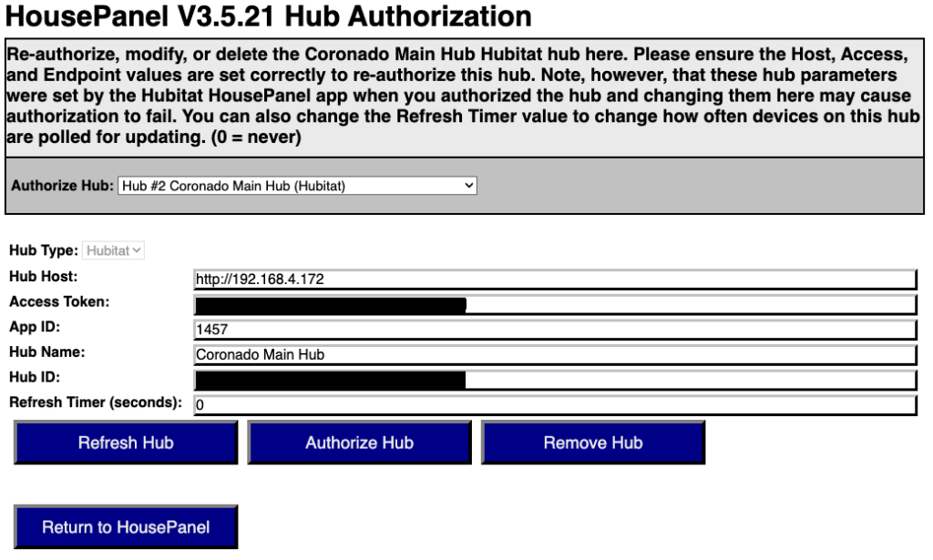Click the "Hub Host:" label
The width and height of the screenshot is (933, 560).
click(x=43, y=277)
